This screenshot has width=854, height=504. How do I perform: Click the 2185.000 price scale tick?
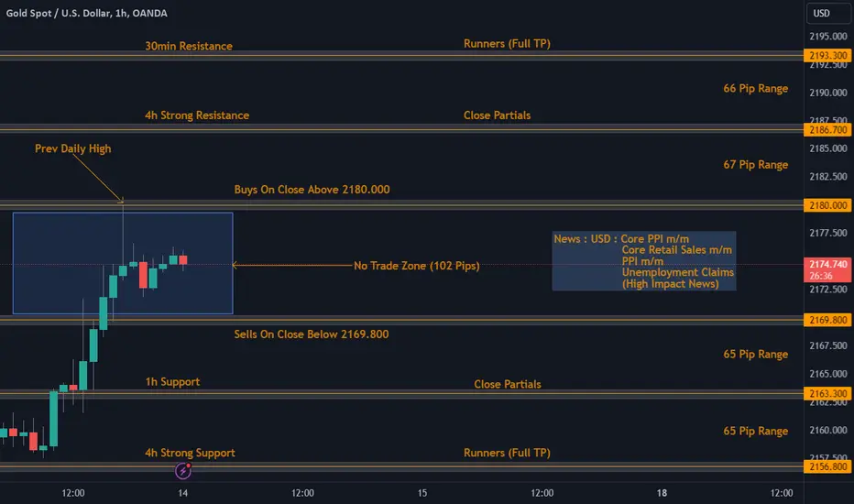click(827, 148)
